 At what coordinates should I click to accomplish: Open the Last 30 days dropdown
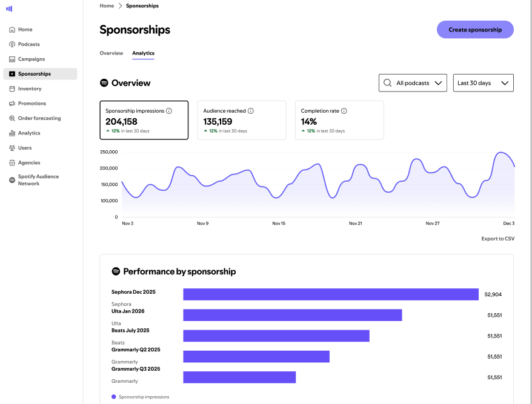pos(483,83)
